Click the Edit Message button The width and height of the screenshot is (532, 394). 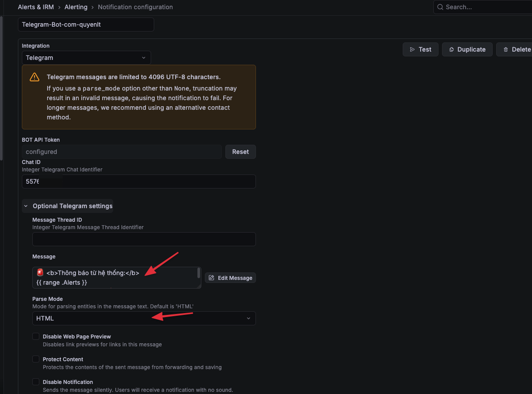[230, 278]
